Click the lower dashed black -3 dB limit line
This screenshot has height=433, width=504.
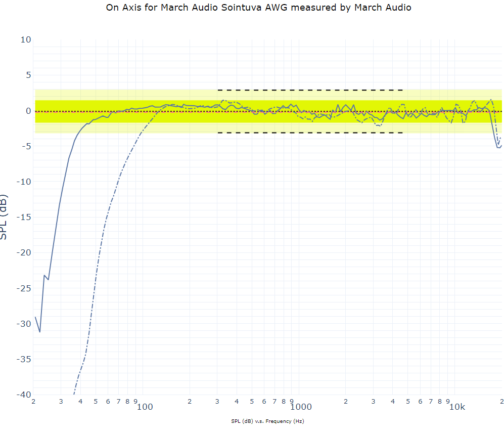click(310, 133)
